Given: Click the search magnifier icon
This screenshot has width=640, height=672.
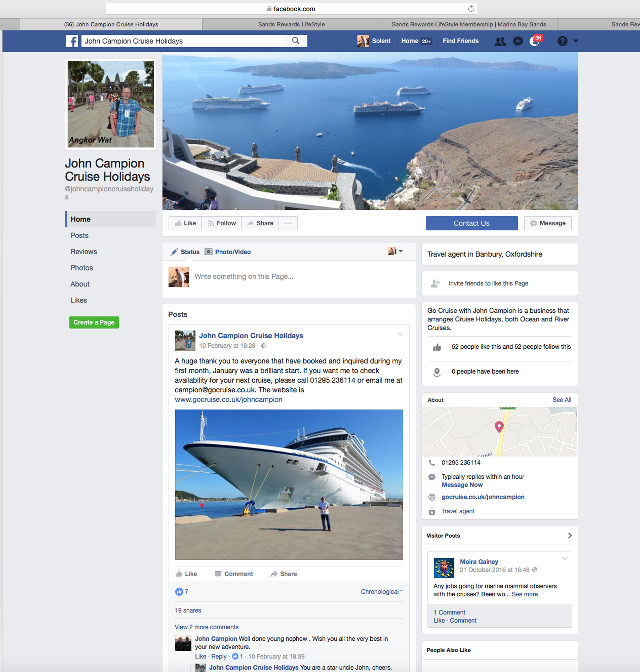Looking at the screenshot, I should tap(295, 41).
